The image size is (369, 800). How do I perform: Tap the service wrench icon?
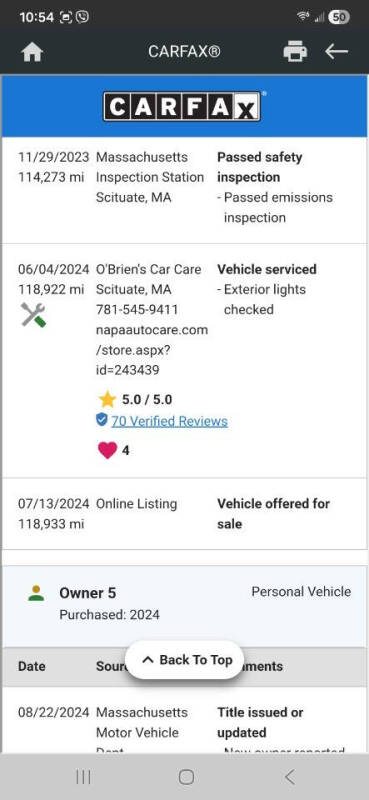33,315
